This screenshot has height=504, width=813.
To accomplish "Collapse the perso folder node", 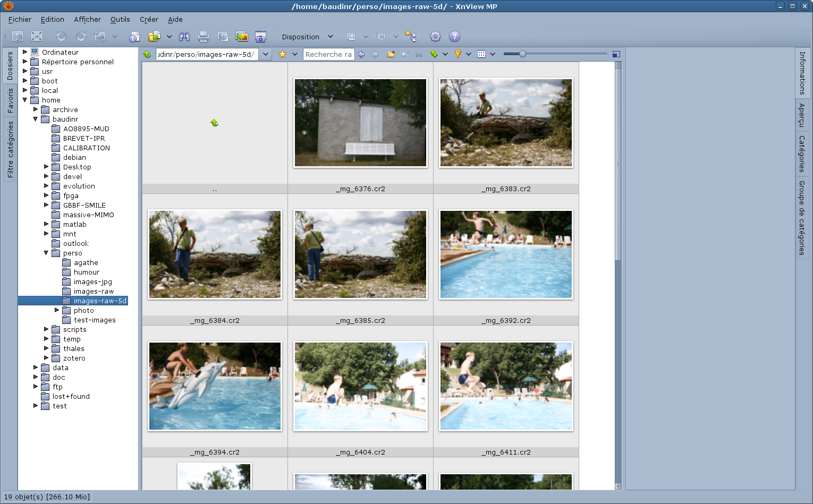I will [x=46, y=253].
